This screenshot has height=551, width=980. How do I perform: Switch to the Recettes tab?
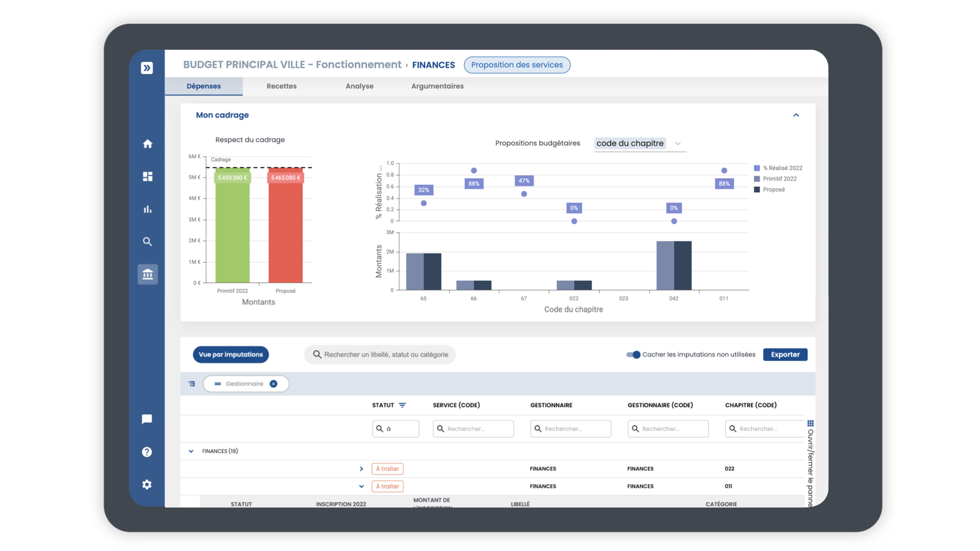coord(281,86)
